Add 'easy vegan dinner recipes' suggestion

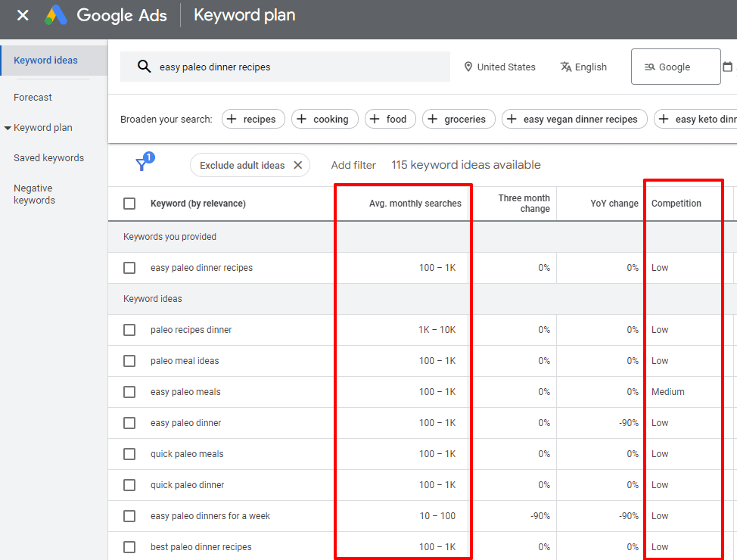[x=572, y=119]
